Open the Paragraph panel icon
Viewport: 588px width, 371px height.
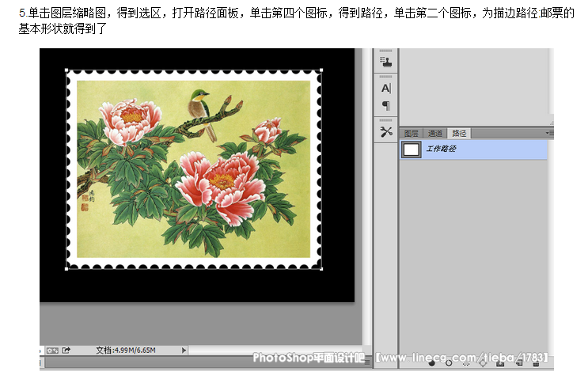click(386, 106)
